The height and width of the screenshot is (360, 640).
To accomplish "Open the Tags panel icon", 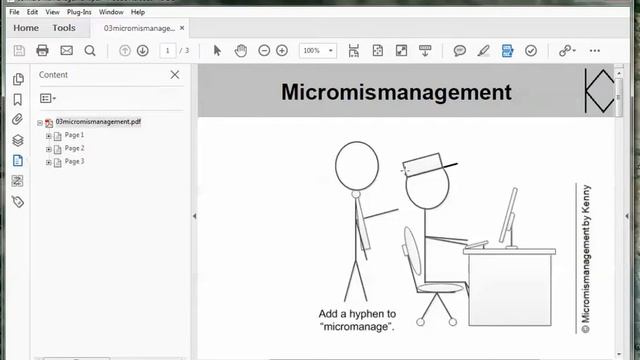I will [18, 202].
